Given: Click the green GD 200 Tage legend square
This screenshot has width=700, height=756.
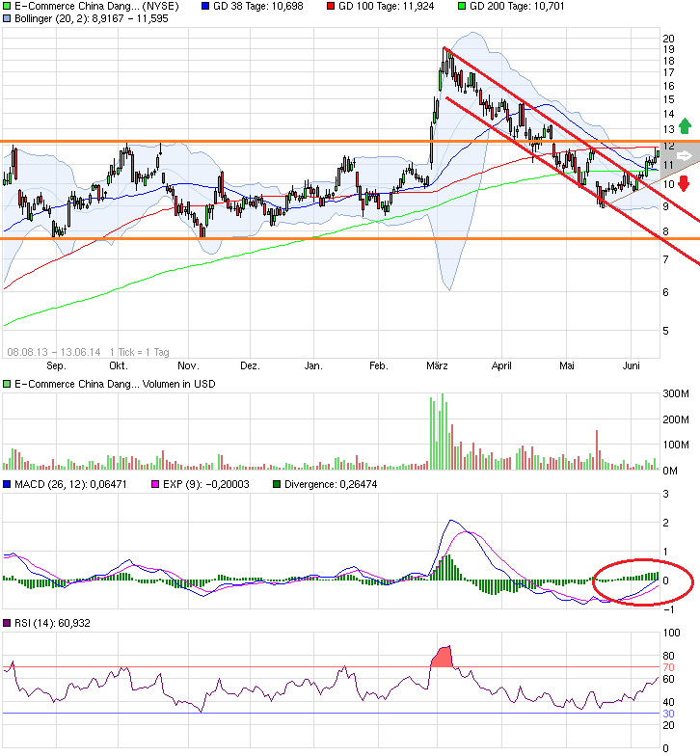Looking at the screenshot, I should tap(461, 6).
